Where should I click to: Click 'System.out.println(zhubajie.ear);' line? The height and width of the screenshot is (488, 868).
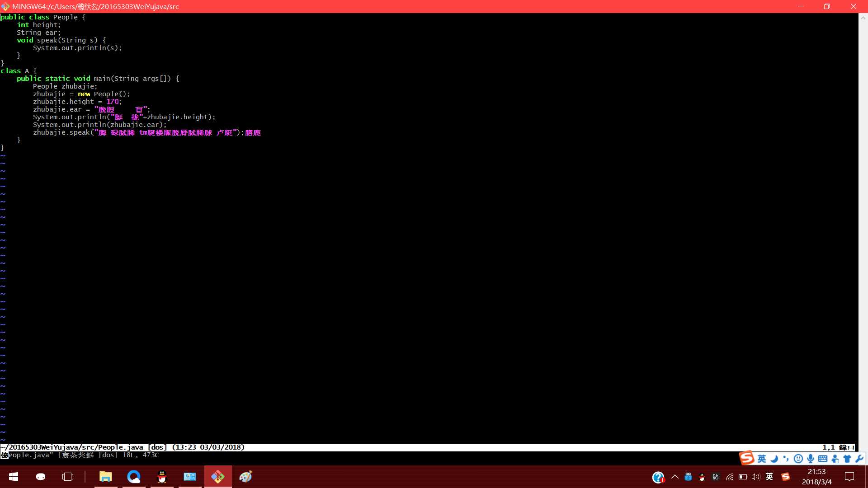(99, 125)
